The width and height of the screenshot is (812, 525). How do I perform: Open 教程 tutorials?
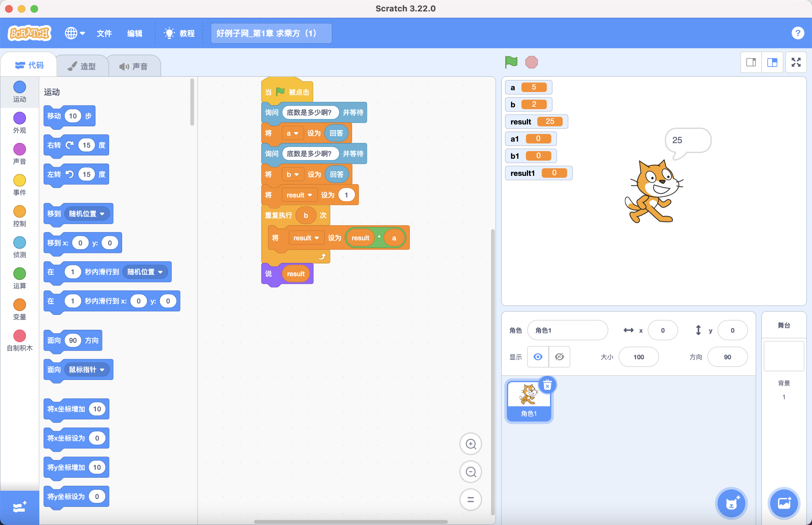(x=180, y=33)
